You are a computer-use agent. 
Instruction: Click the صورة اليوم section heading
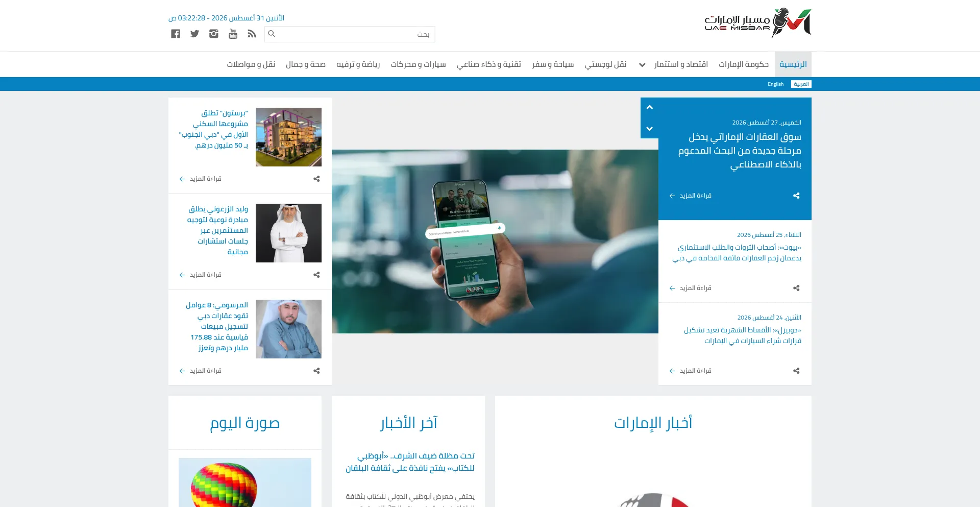(245, 423)
